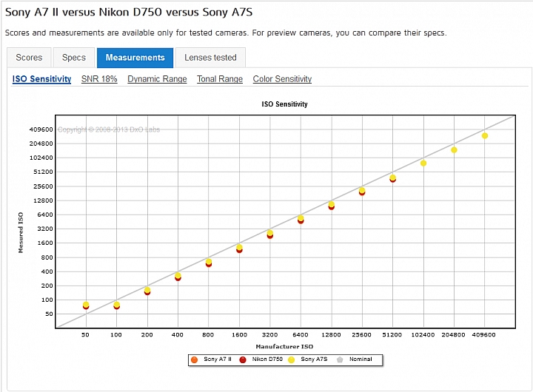Select yellow data point at ISO 200
The image size is (533, 392).
(x=147, y=290)
